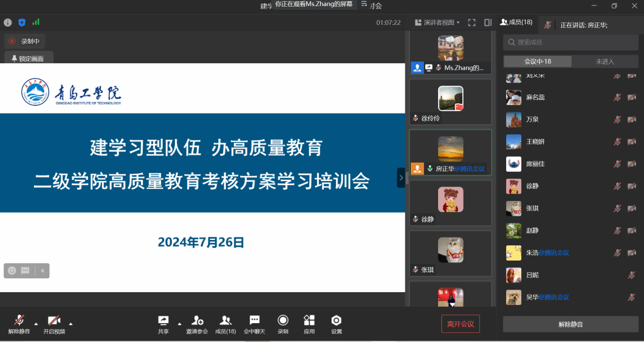Screen dimensions: 644x342
Task: Turn on video (开启视频)
Action: click(54, 324)
